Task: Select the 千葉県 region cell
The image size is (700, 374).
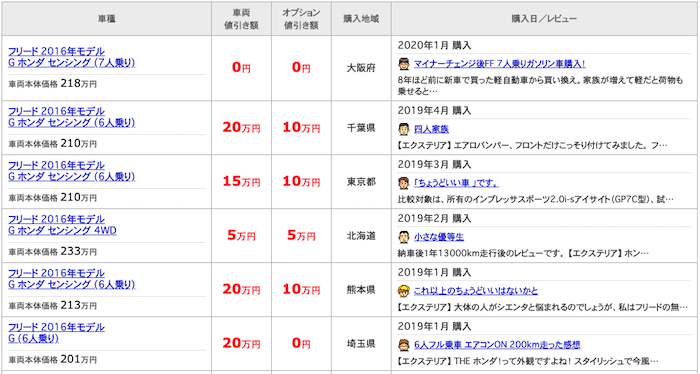Action: coord(361,128)
